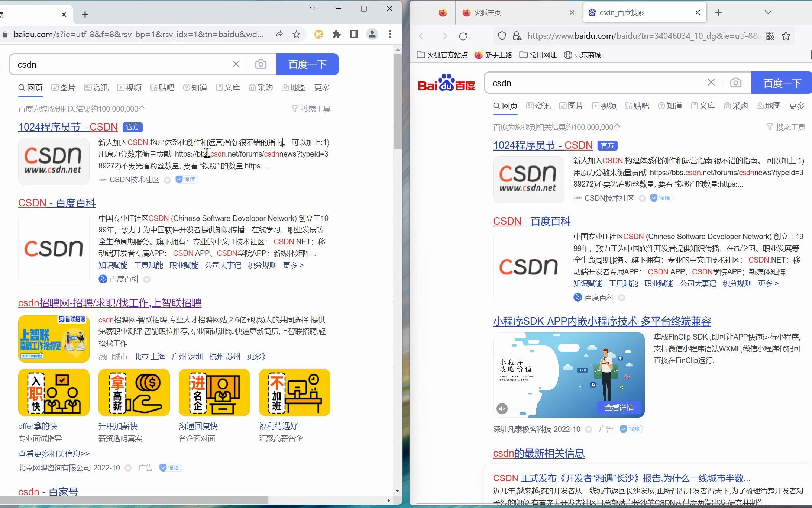Open CSDN - 百度百科 result in Firefox
Image resolution: width=812 pixels, height=508 pixels.
click(532, 221)
